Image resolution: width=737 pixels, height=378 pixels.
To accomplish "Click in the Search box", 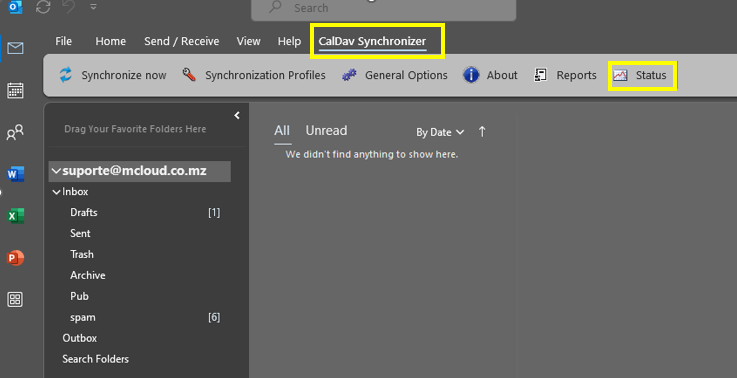I will click(384, 8).
